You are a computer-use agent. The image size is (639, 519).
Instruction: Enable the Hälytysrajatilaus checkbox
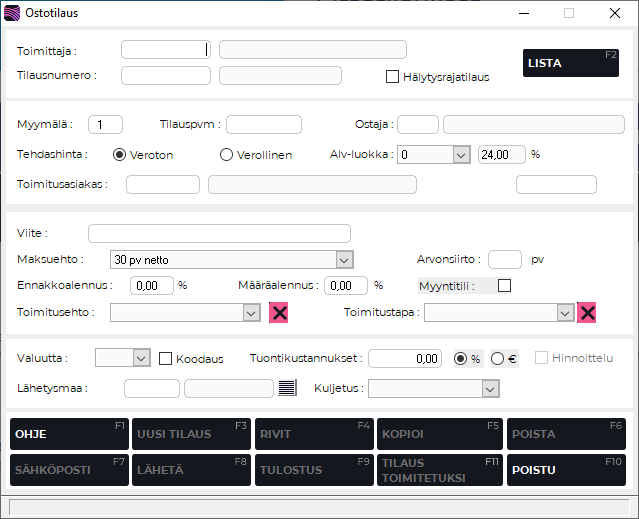click(393, 76)
